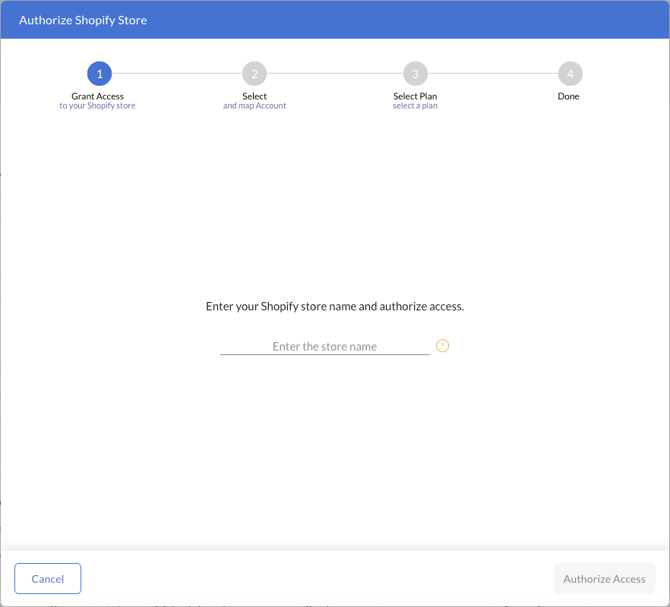
Task: Click the 'Grant Access' step label
Action: [x=97, y=96]
